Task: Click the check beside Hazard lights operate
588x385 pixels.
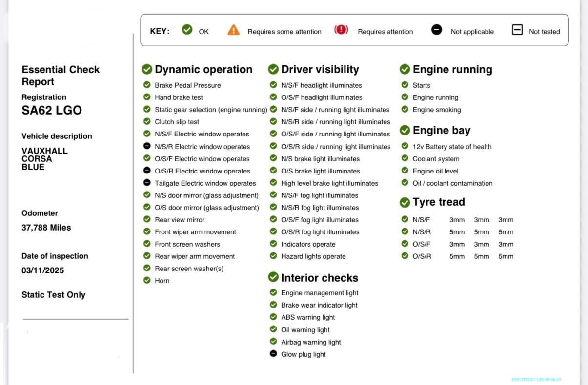Action: [273, 256]
